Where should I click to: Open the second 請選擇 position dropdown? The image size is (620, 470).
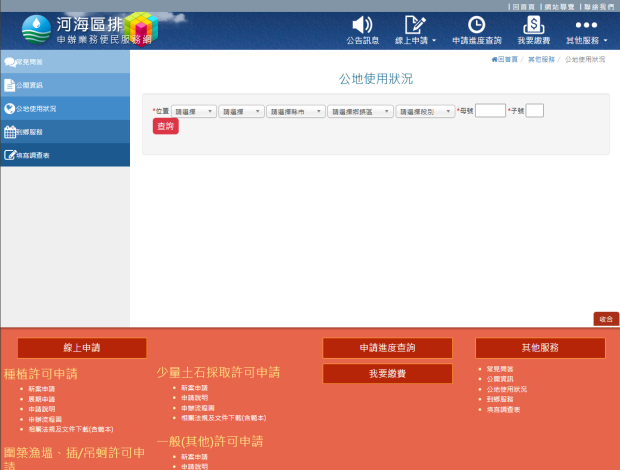pyautogui.click(x=241, y=112)
